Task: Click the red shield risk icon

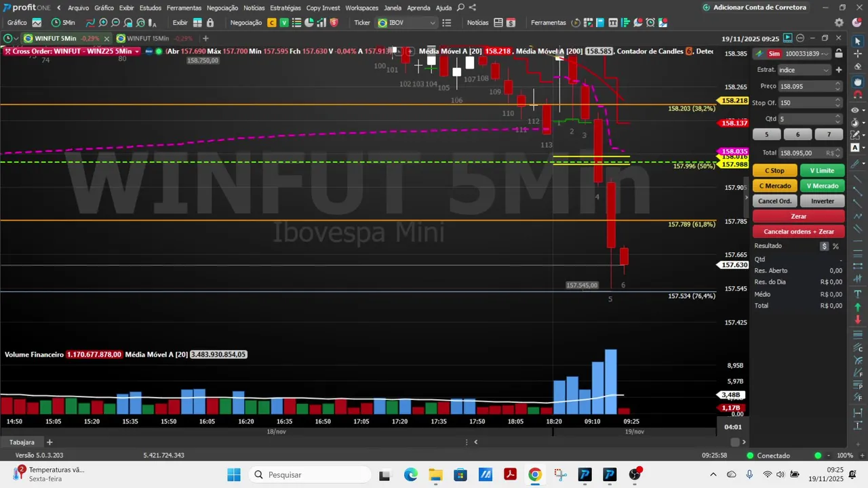Action: coord(334,22)
